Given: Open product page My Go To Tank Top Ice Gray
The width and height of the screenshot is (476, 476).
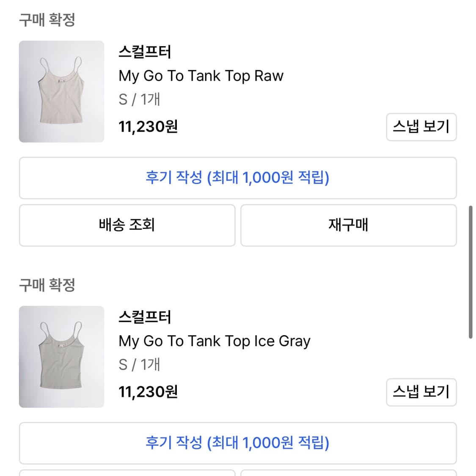Looking at the screenshot, I should pyautogui.click(x=214, y=341).
